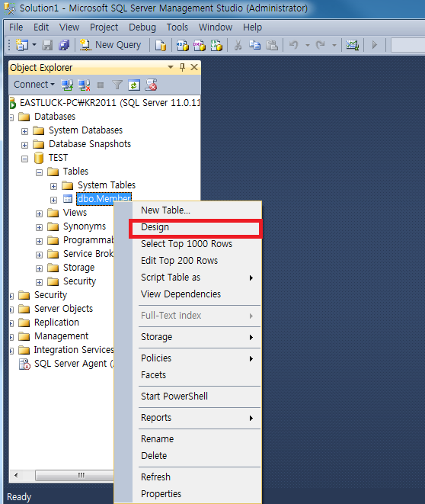Click the Start Debugging play icon

(x=374, y=45)
